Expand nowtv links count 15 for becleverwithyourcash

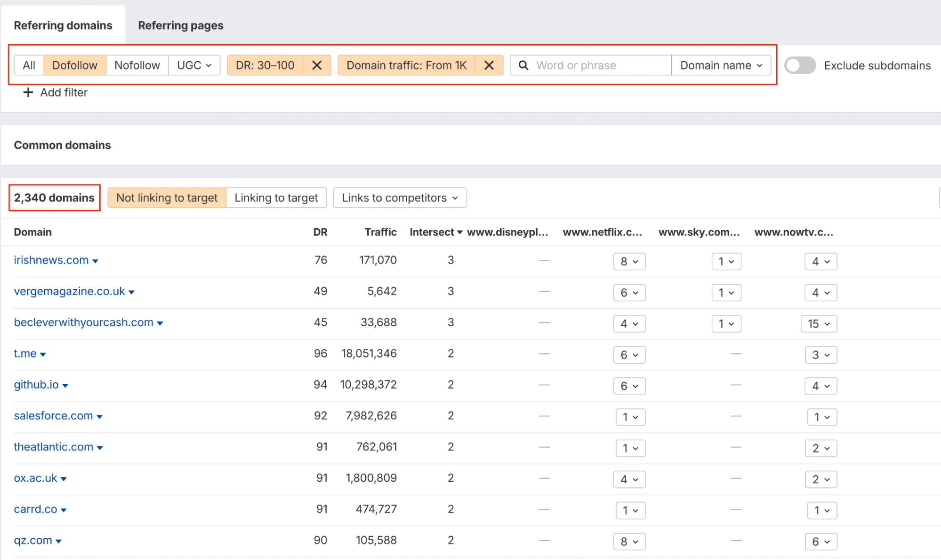819,324
